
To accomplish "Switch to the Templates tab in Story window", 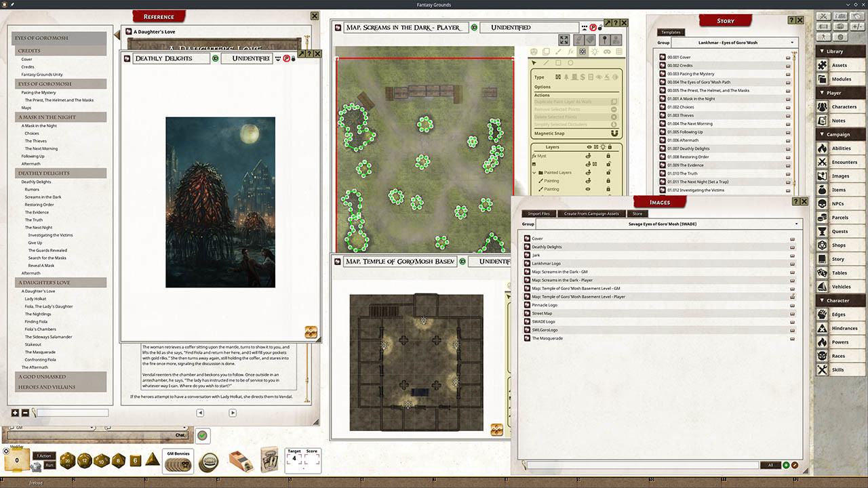I will [x=670, y=32].
